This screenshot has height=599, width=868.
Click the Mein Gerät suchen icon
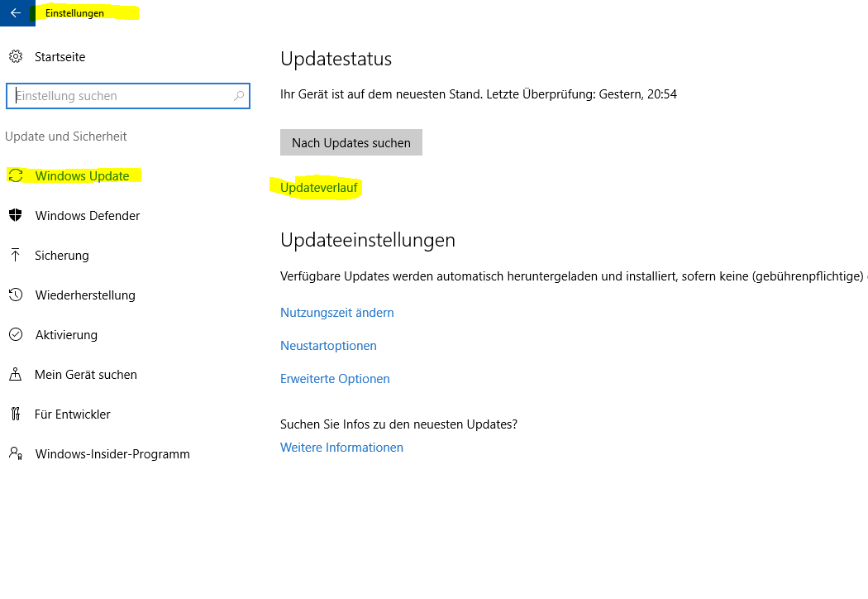point(16,374)
